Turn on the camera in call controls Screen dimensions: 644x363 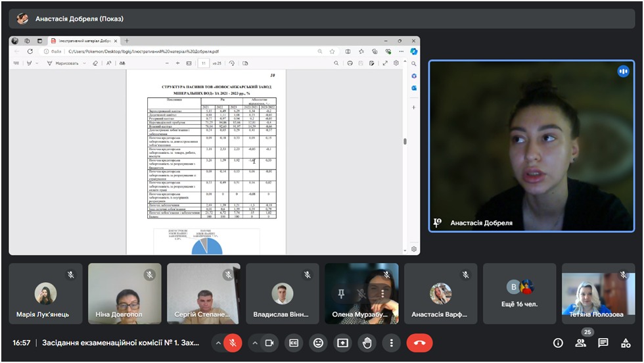click(269, 343)
